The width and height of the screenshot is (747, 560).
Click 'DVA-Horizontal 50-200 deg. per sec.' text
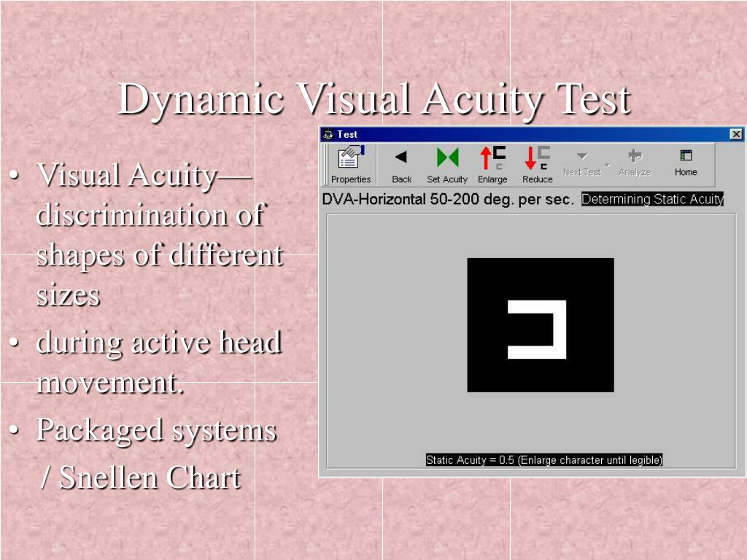click(448, 199)
